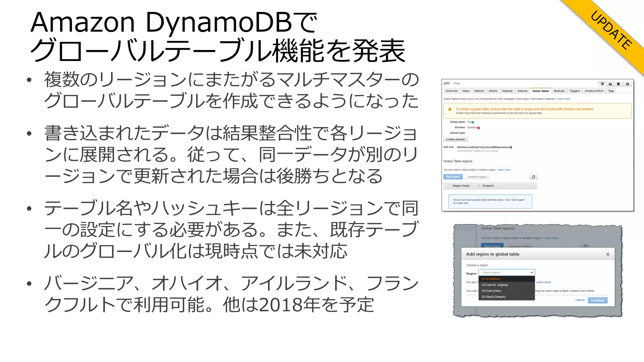Switch to the Alarms tab
The height and width of the screenshot is (362, 644).
tap(493, 91)
